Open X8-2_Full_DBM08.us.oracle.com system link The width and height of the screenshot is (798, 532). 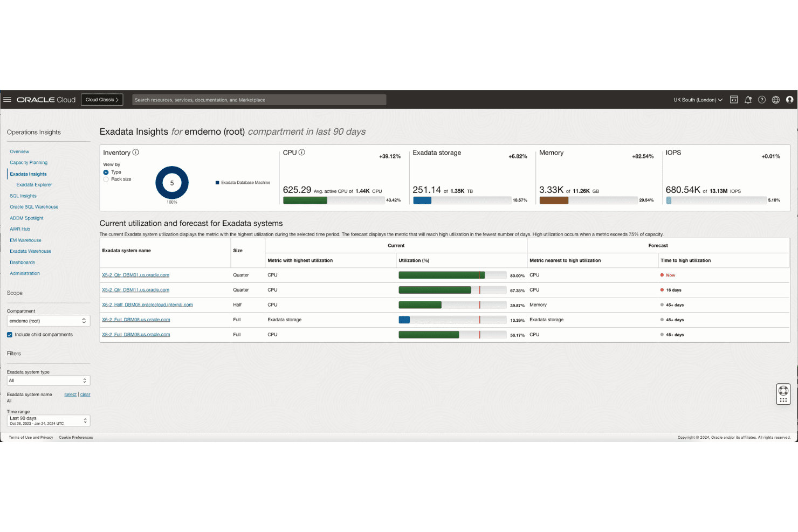click(x=136, y=335)
